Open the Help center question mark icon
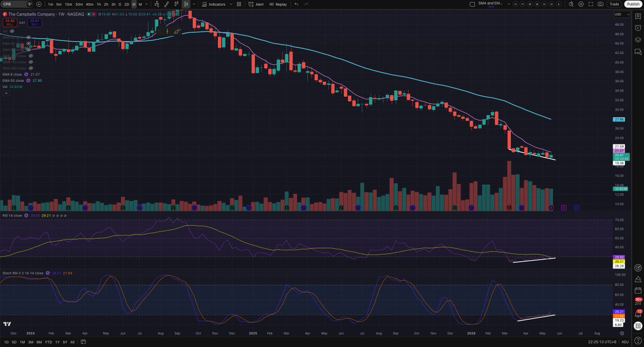The image size is (644, 347). [638, 341]
